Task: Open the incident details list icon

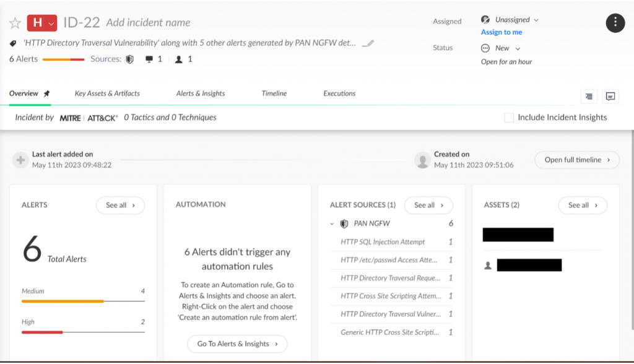Action: coord(589,97)
